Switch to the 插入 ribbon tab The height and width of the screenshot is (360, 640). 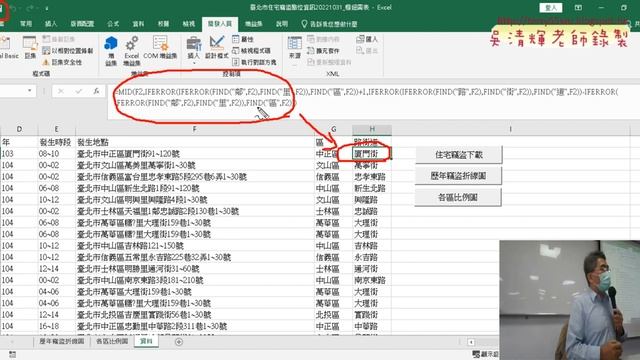(51, 24)
